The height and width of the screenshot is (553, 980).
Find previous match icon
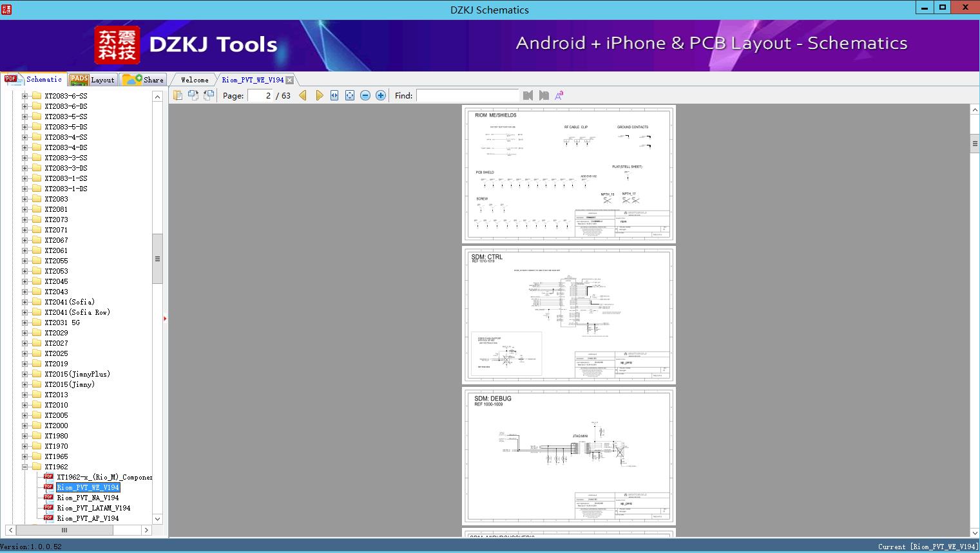tap(528, 95)
